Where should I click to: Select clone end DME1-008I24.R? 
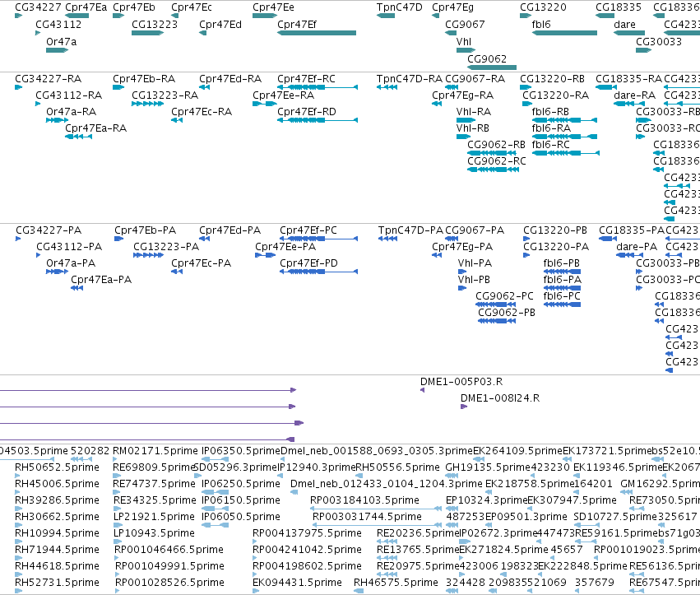(464, 407)
